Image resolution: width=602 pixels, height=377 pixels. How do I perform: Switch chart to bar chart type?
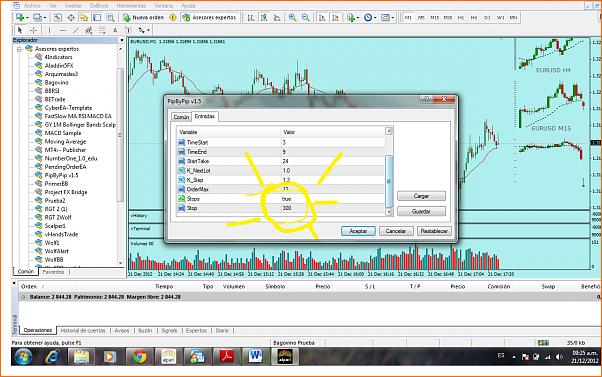coord(251,17)
